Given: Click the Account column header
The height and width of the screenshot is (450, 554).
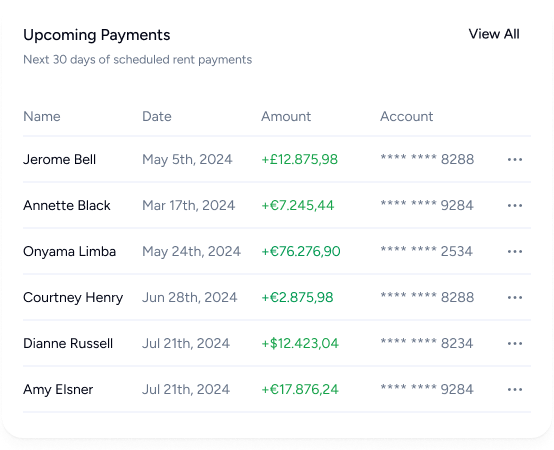Looking at the screenshot, I should click(x=407, y=117).
